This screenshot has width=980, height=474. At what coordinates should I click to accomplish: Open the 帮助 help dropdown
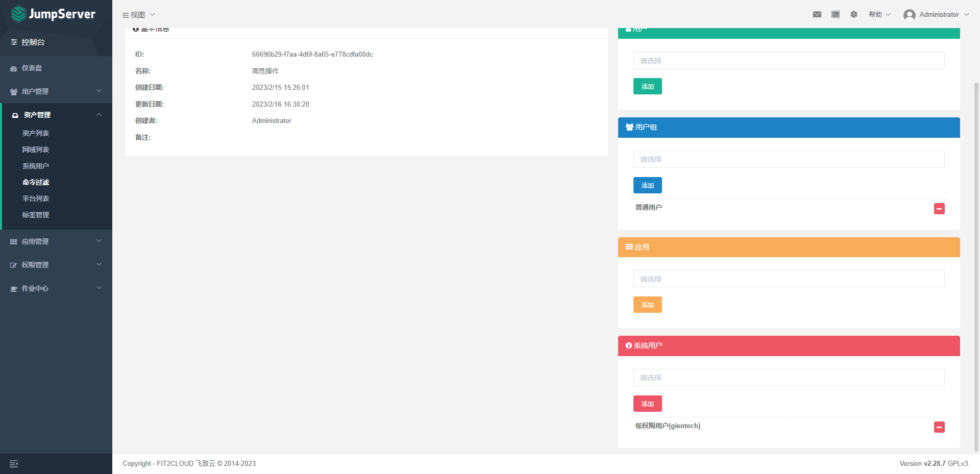pos(879,14)
